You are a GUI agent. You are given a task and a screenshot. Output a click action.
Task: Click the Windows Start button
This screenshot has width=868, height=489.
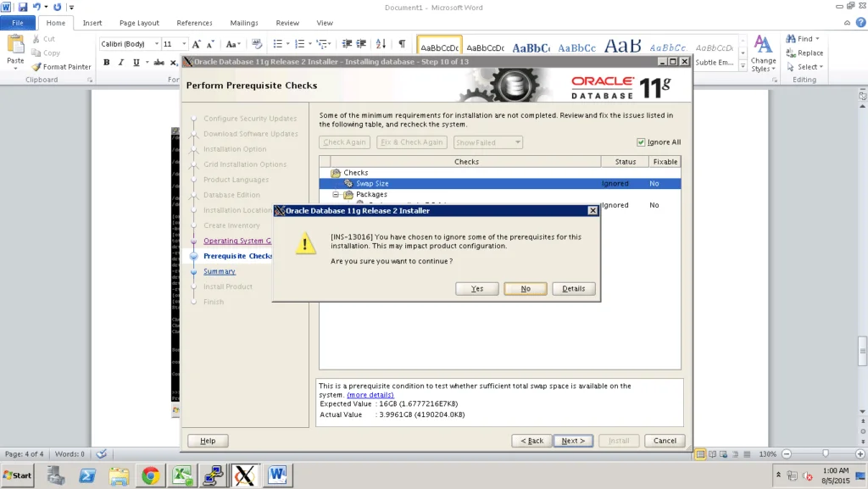coord(17,475)
